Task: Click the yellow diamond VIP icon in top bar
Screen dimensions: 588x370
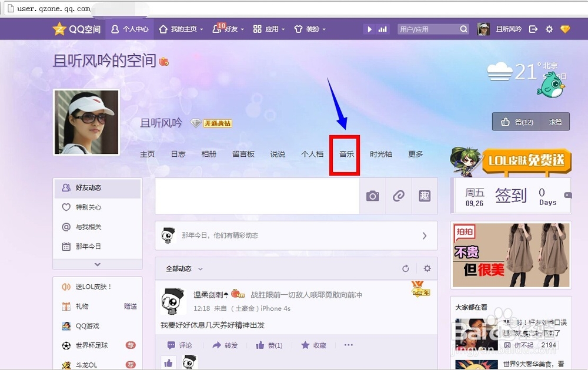Action: coord(565,29)
